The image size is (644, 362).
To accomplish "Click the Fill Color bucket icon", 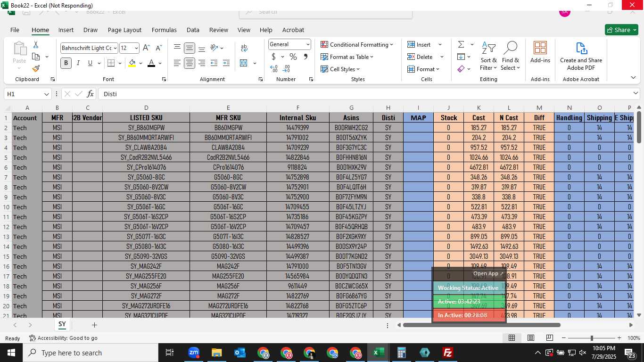I will click(132, 63).
